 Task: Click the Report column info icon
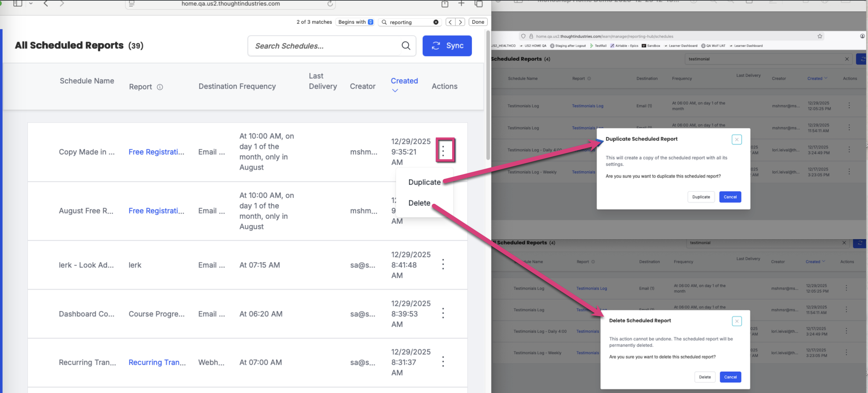160,87
